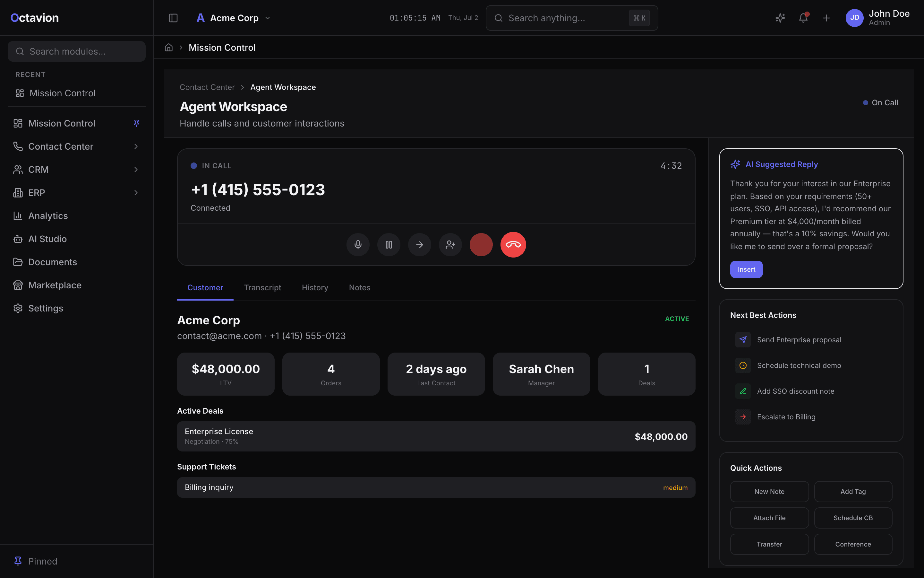924x578 pixels.
Task: Hang up the call
Action: click(x=513, y=245)
